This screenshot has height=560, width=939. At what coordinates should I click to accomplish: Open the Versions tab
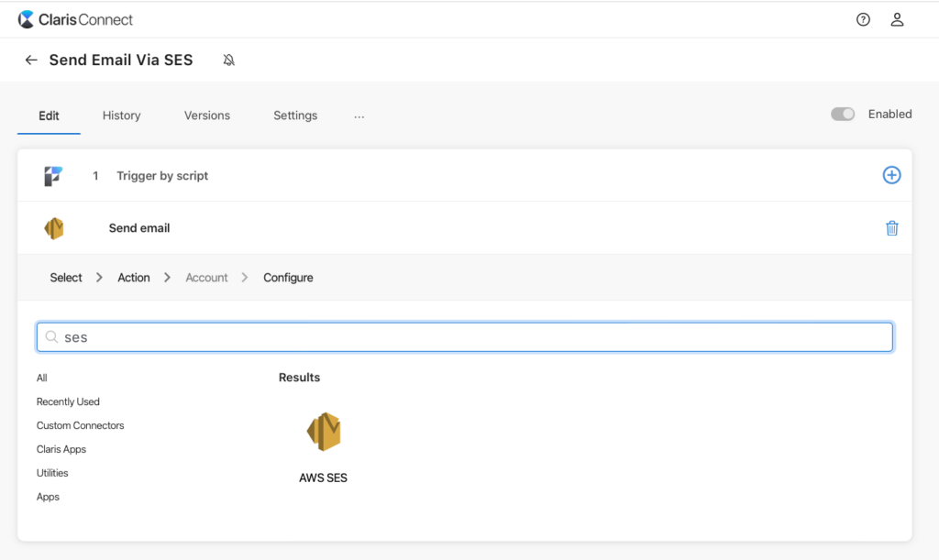pos(207,115)
